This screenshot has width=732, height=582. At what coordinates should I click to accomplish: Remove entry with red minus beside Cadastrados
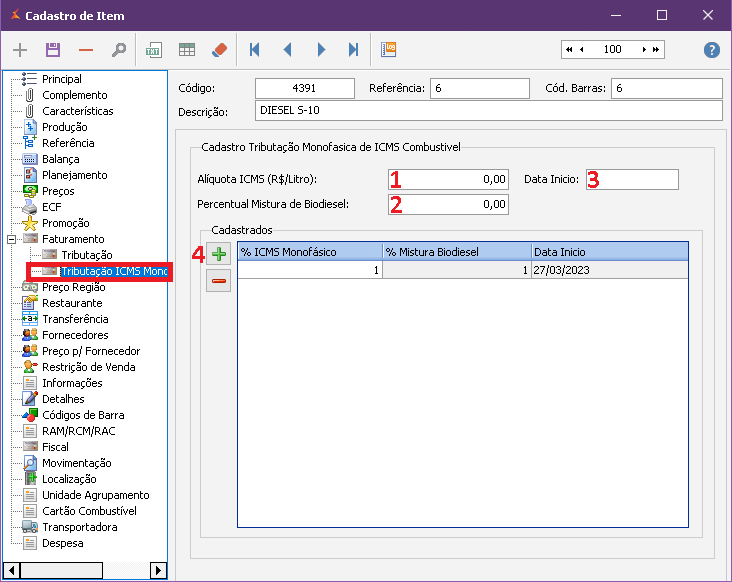pyautogui.click(x=219, y=282)
